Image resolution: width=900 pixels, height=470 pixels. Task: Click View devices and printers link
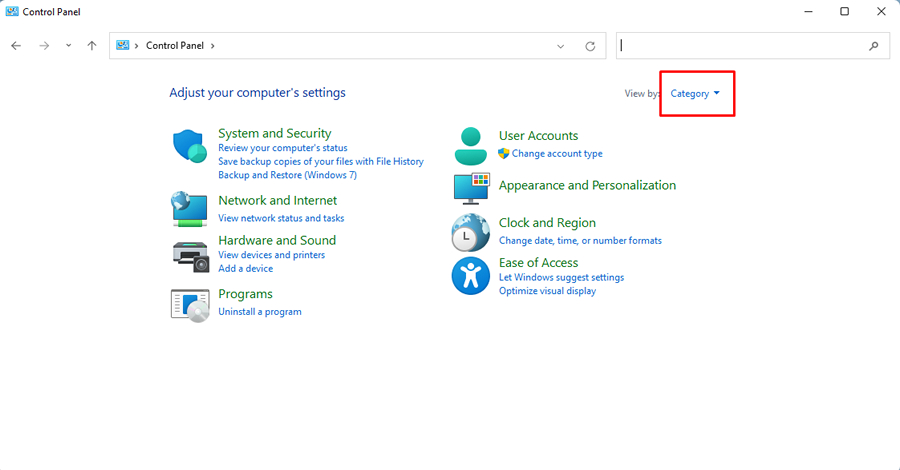click(x=271, y=255)
